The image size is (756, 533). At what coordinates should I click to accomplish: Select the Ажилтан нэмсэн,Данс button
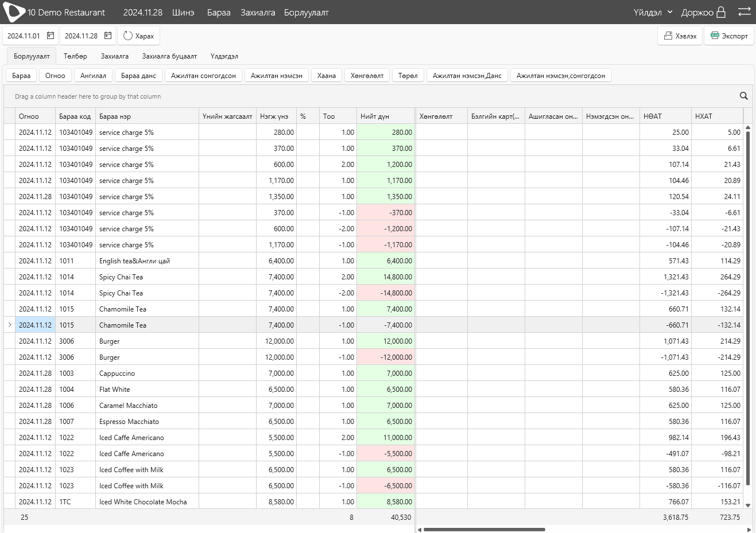[467, 75]
